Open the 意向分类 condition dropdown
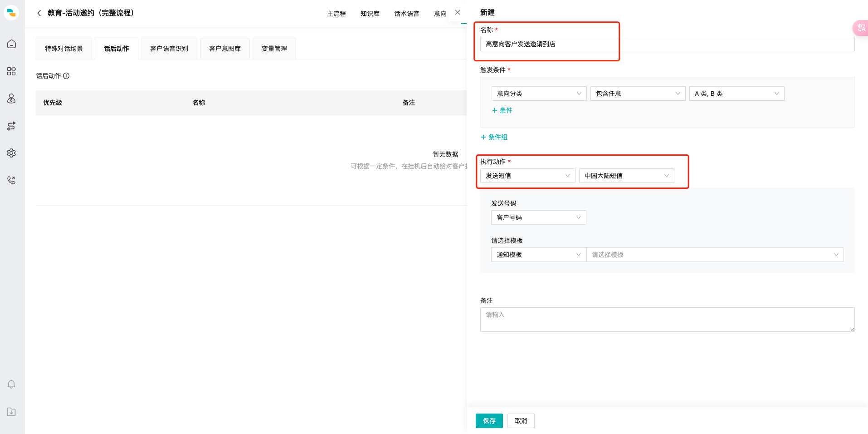The image size is (868, 434). coord(539,94)
